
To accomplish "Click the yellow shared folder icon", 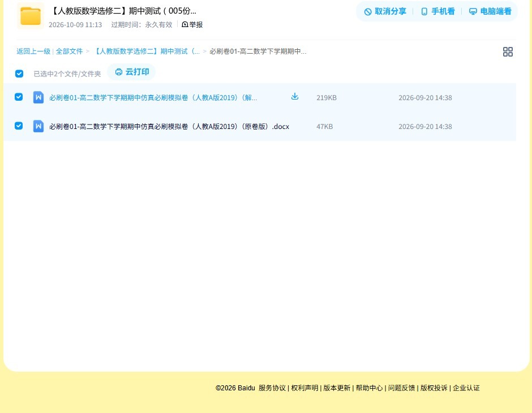I will coord(31,16).
